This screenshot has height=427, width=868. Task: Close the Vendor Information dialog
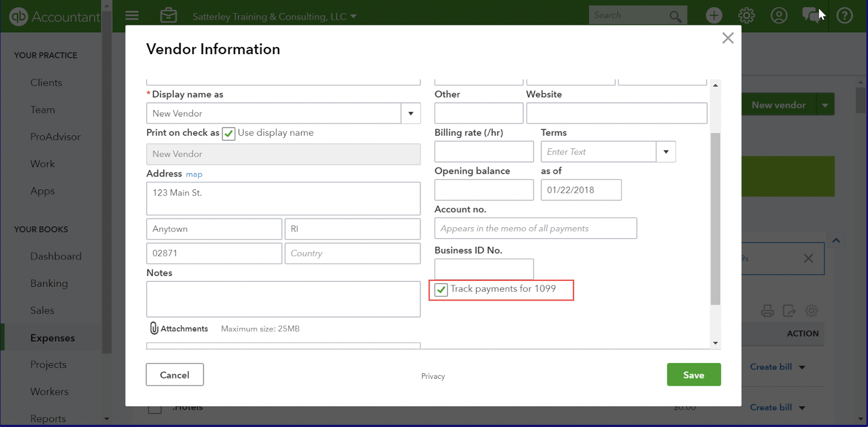click(728, 38)
